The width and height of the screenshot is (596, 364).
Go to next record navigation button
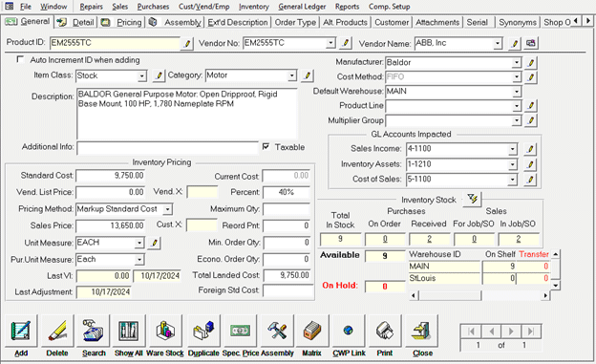tap(511, 332)
